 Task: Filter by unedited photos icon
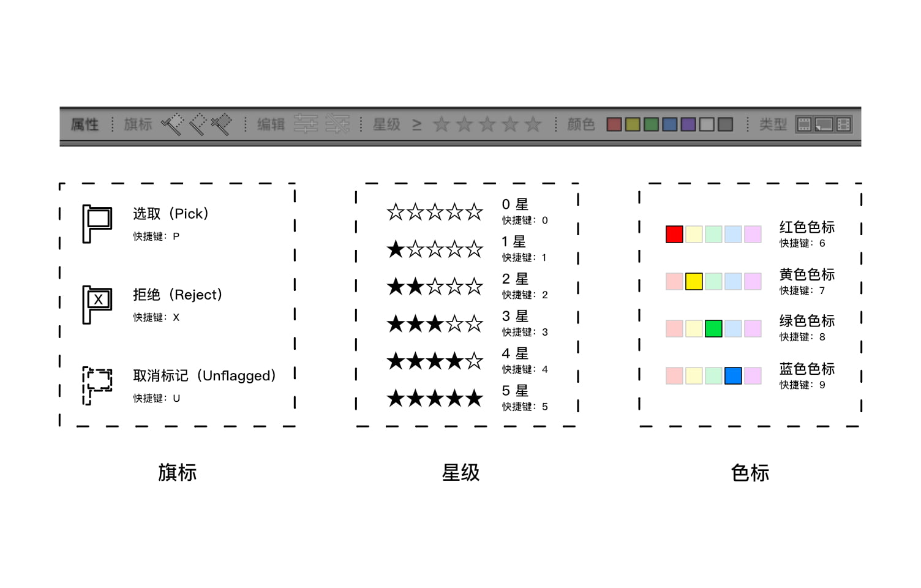click(337, 124)
